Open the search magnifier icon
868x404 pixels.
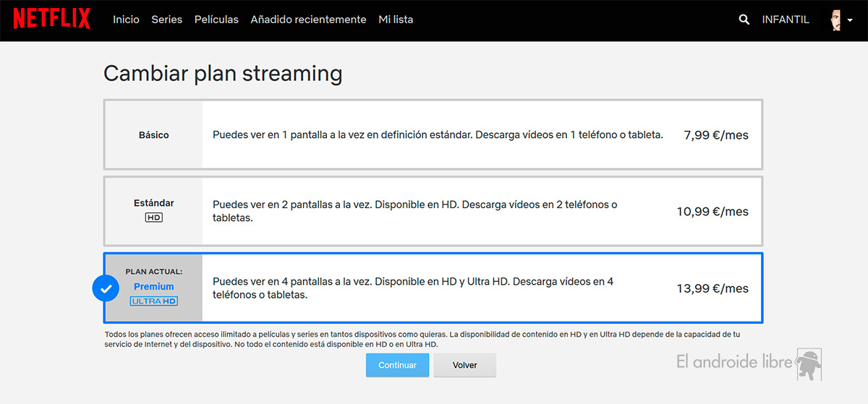tap(744, 20)
